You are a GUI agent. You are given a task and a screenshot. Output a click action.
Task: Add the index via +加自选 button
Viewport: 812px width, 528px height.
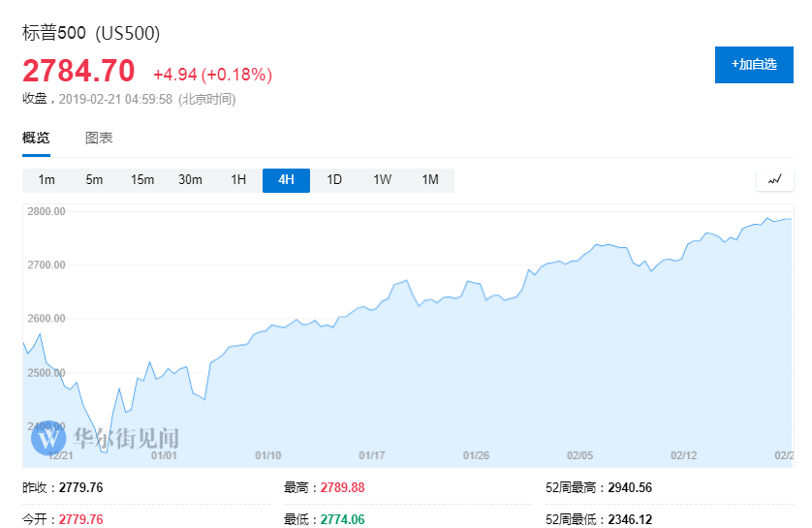click(x=754, y=65)
